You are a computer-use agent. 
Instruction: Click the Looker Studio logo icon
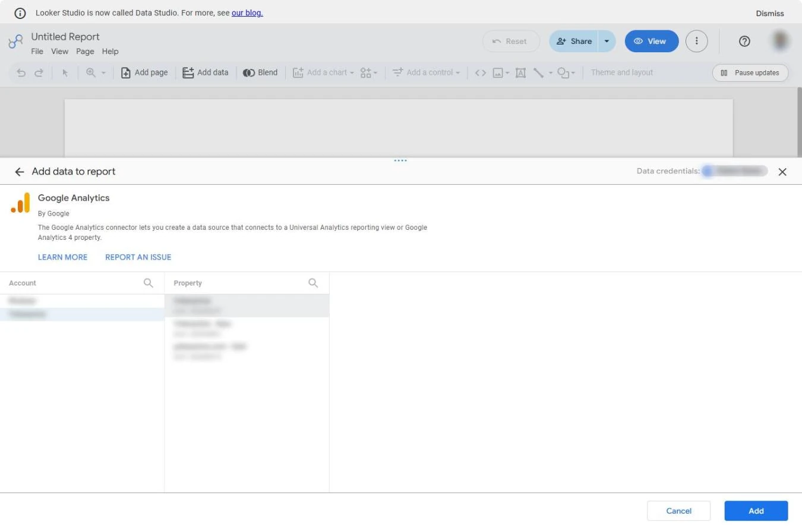[x=15, y=42]
